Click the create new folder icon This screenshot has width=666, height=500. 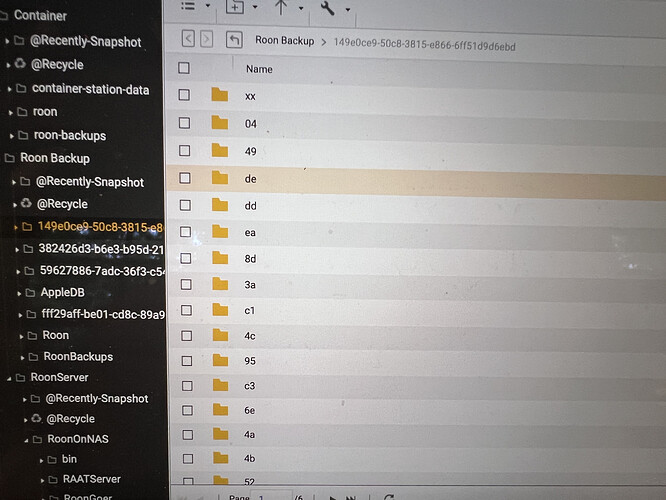[x=235, y=6]
